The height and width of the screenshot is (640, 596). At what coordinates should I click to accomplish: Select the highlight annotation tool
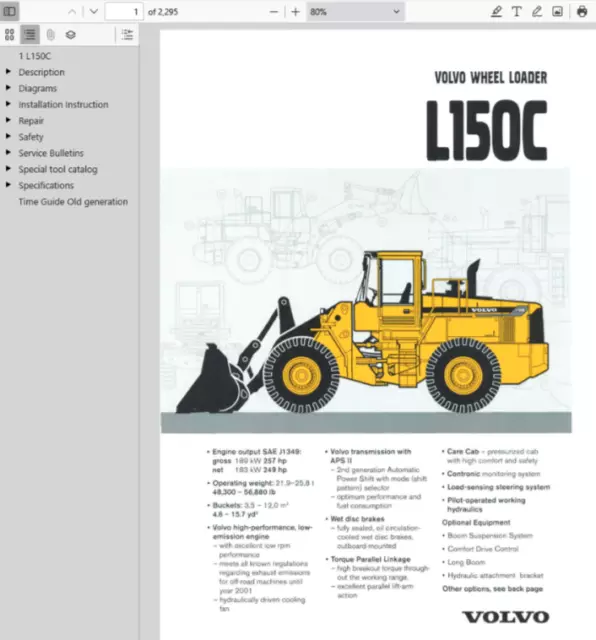tap(496, 11)
